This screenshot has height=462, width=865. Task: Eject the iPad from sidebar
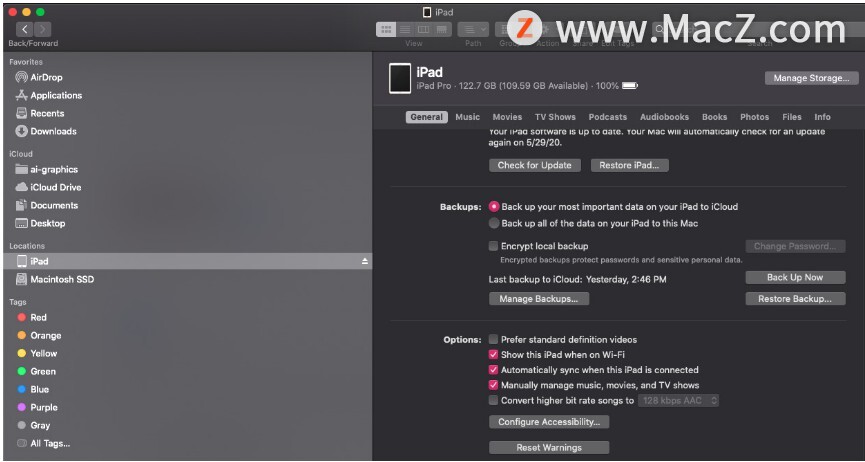[x=365, y=262]
